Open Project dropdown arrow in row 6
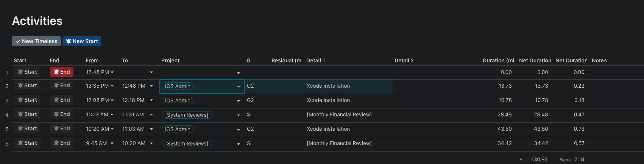 [x=238, y=144]
